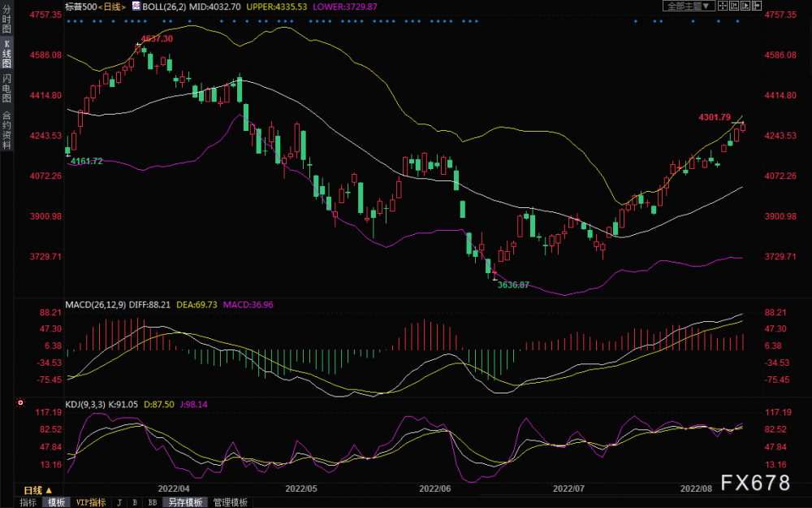Screen dimensions: 812x508
Task: Click the DIFF:88.21 value
Action: tap(149, 305)
